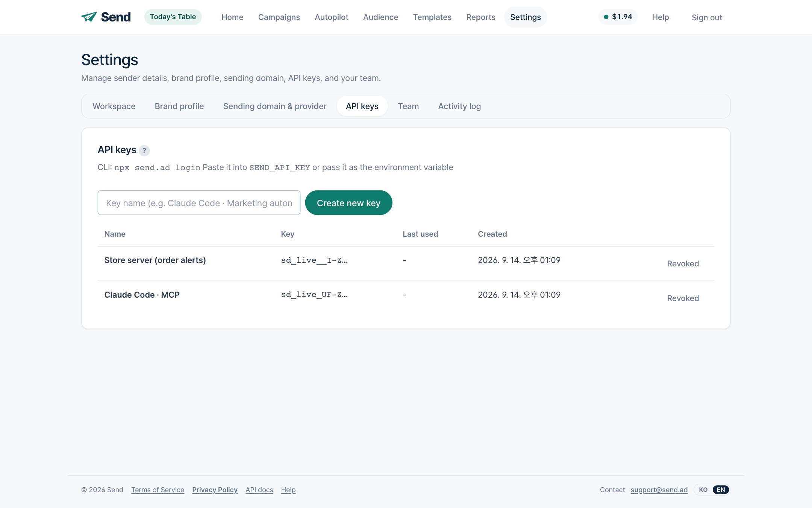The width and height of the screenshot is (812, 508).
Task: Open the API docs footer link
Action: pos(259,490)
